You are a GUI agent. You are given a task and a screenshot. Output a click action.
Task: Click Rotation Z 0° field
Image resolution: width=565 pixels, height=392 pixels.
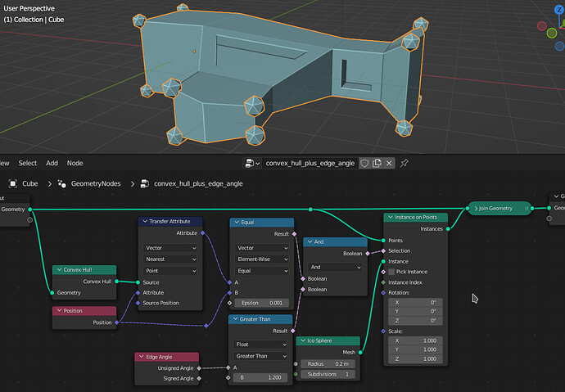click(x=415, y=320)
